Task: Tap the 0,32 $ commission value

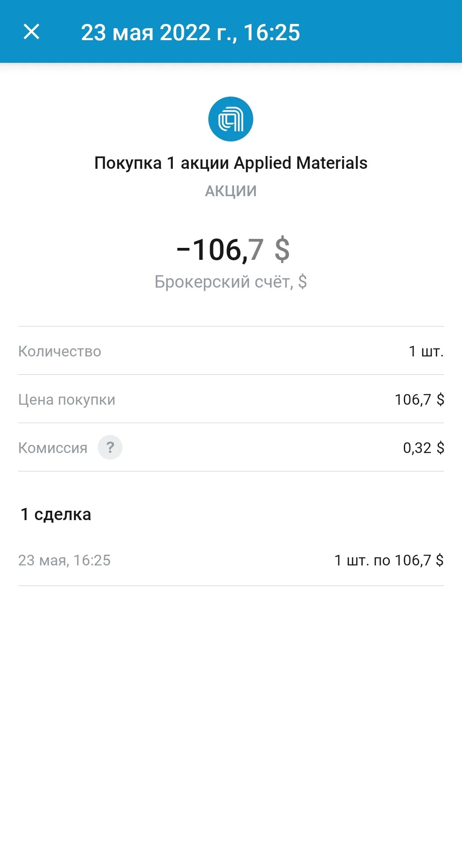Action: click(x=423, y=448)
